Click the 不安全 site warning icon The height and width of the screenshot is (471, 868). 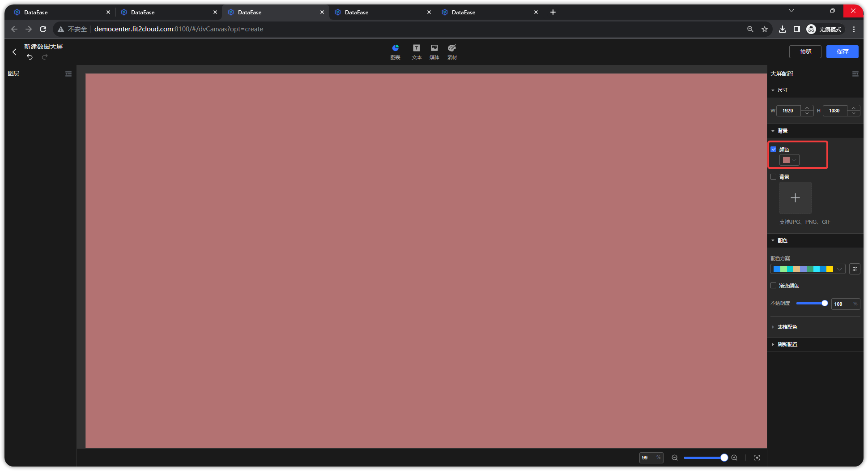(61, 29)
